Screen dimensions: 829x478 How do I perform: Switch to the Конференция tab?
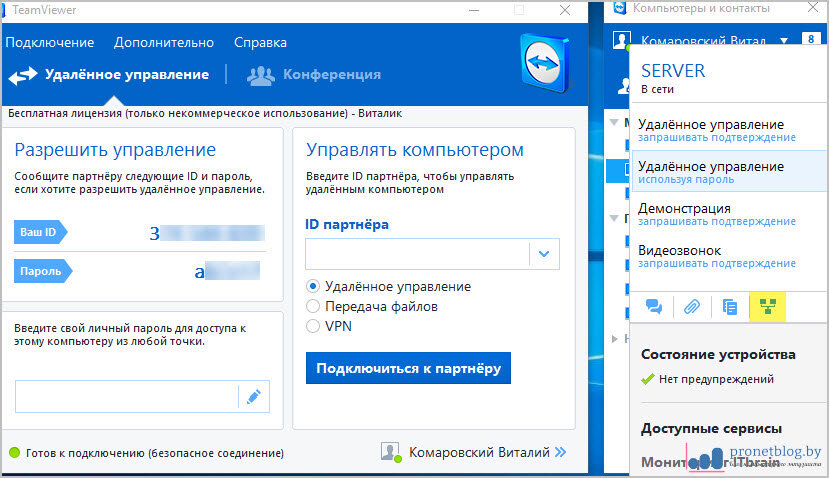pyautogui.click(x=331, y=75)
